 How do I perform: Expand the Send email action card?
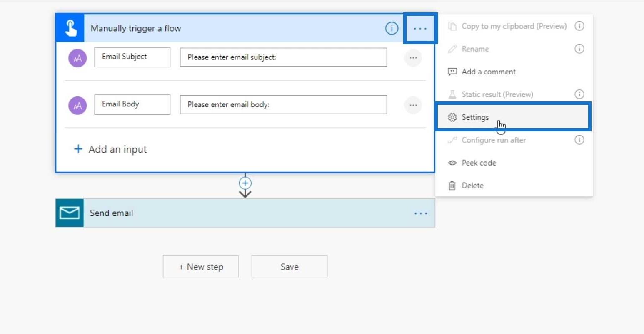[x=245, y=213]
